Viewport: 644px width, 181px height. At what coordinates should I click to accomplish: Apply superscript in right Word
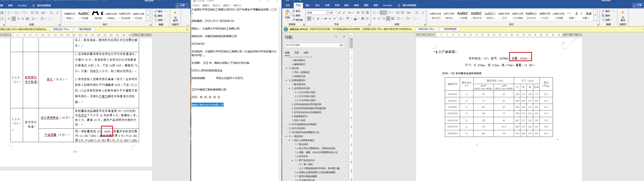point(335,18)
